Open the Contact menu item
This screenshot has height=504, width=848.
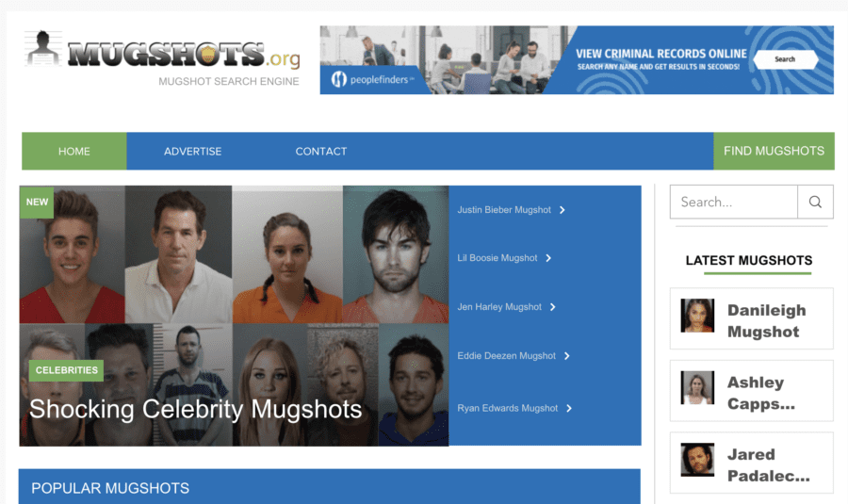321,152
